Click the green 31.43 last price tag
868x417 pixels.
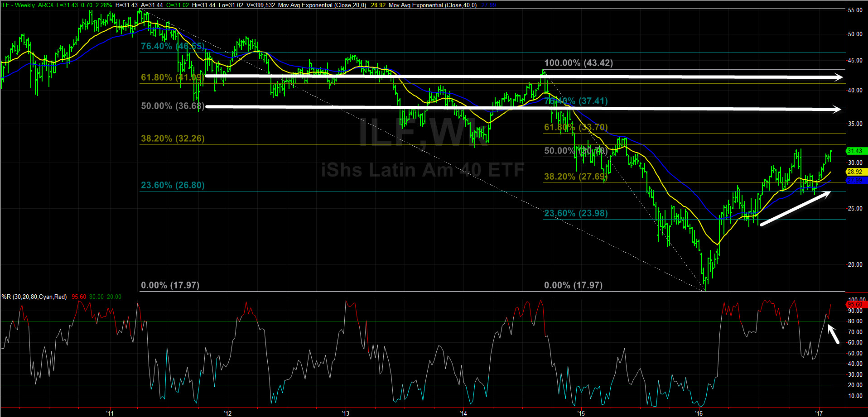(x=857, y=151)
